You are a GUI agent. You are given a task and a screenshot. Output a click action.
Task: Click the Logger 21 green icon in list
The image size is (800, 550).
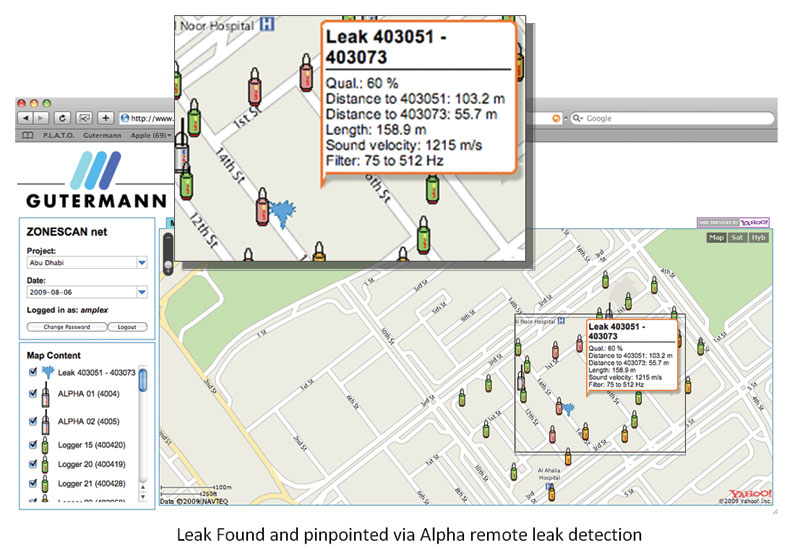click(x=45, y=484)
